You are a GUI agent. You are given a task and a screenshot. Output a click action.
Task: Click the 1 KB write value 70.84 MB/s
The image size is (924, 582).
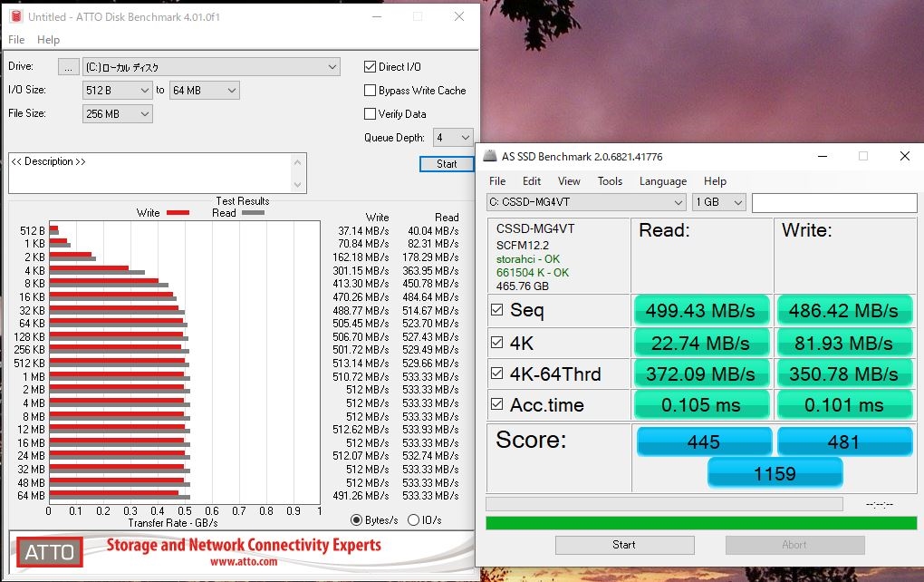tap(363, 244)
